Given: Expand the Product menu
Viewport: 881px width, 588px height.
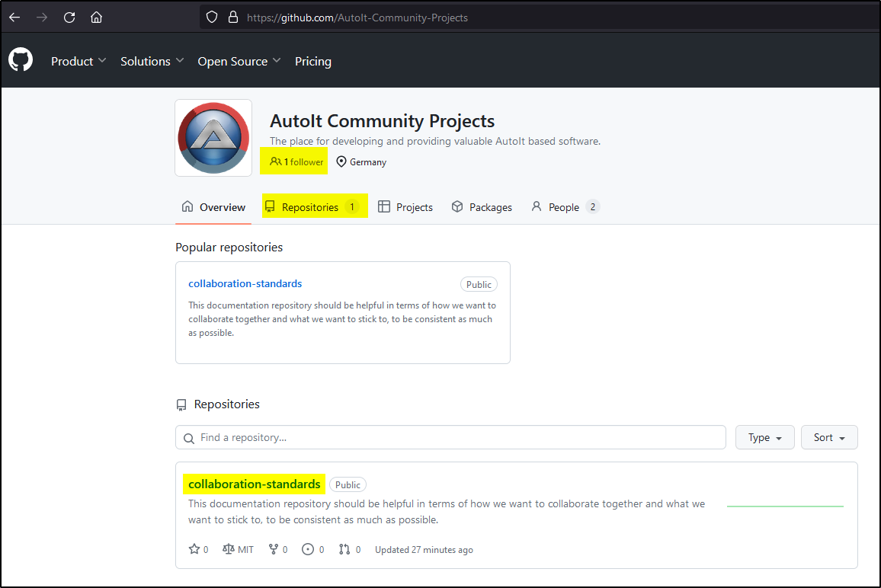Looking at the screenshot, I should coord(78,61).
